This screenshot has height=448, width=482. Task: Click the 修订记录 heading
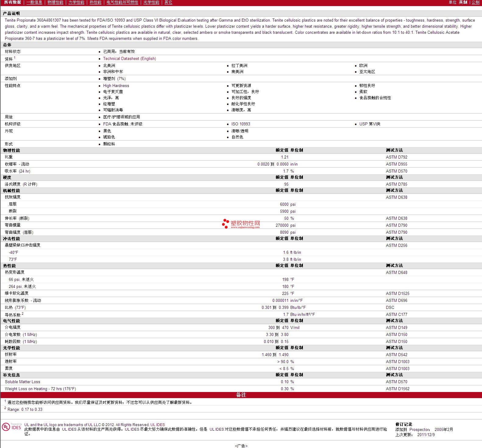(404, 424)
